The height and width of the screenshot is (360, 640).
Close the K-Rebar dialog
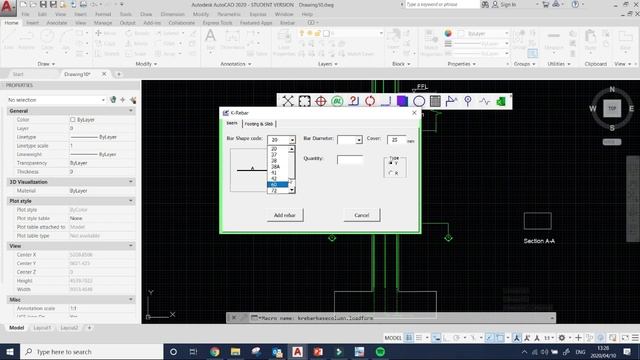coord(414,113)
